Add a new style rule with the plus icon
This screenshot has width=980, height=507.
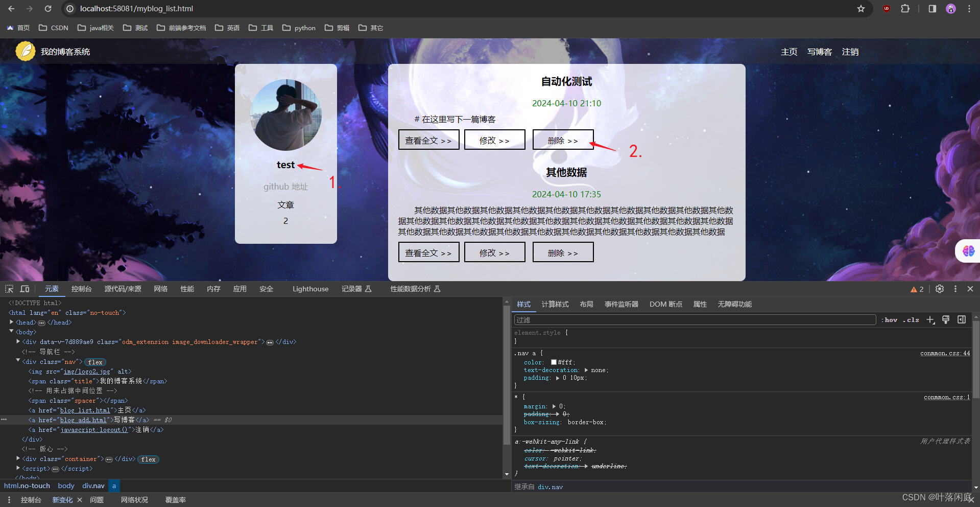930,320
